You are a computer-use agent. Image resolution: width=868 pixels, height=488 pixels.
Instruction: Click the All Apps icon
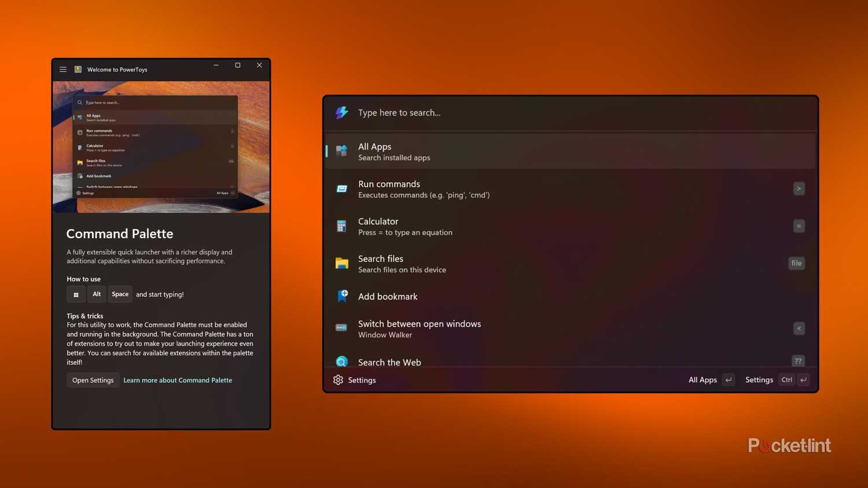[x=342, y=151]
